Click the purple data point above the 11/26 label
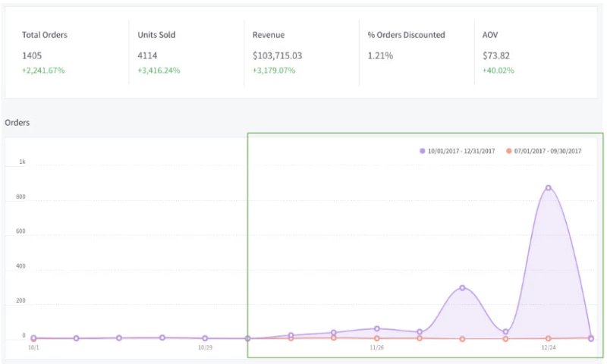The width and height of the screenshot is (607, 364). (376, 328)
